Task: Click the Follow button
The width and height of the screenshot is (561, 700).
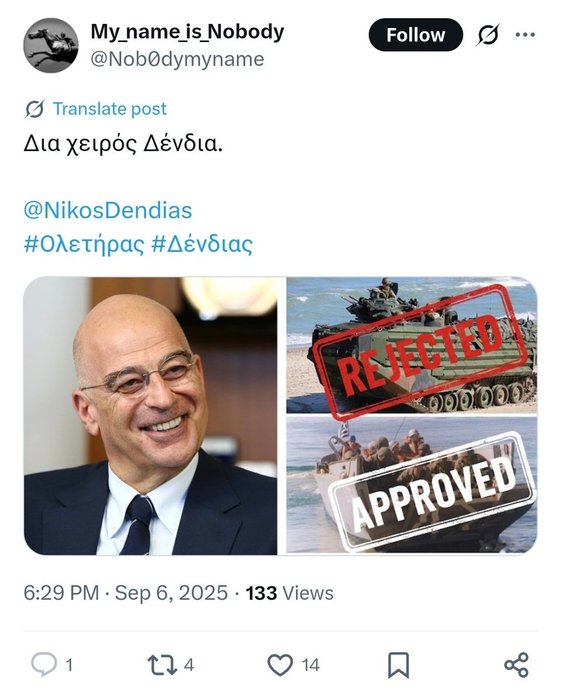Action: (x=416, y=35)
